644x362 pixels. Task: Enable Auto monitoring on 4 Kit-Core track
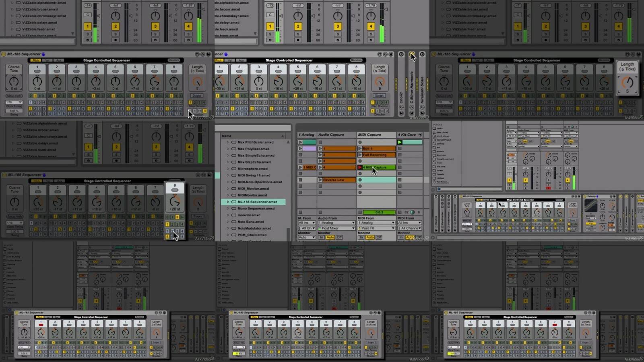click(x=410, y=238)
